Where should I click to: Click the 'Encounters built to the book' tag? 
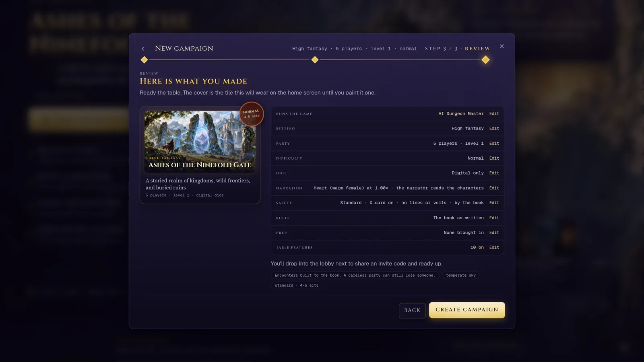click(355, 276)
